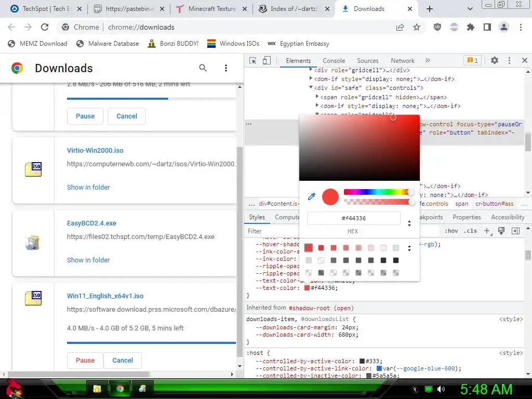
Task: Open the Accessibility pane tab
Action: pos(508,217)
